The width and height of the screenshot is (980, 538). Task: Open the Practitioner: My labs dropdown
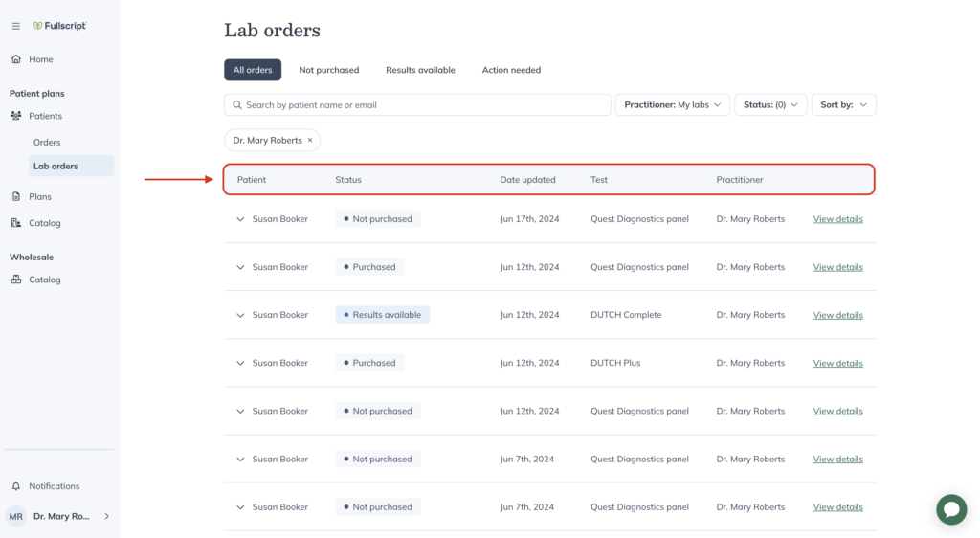tap(673, 105)
